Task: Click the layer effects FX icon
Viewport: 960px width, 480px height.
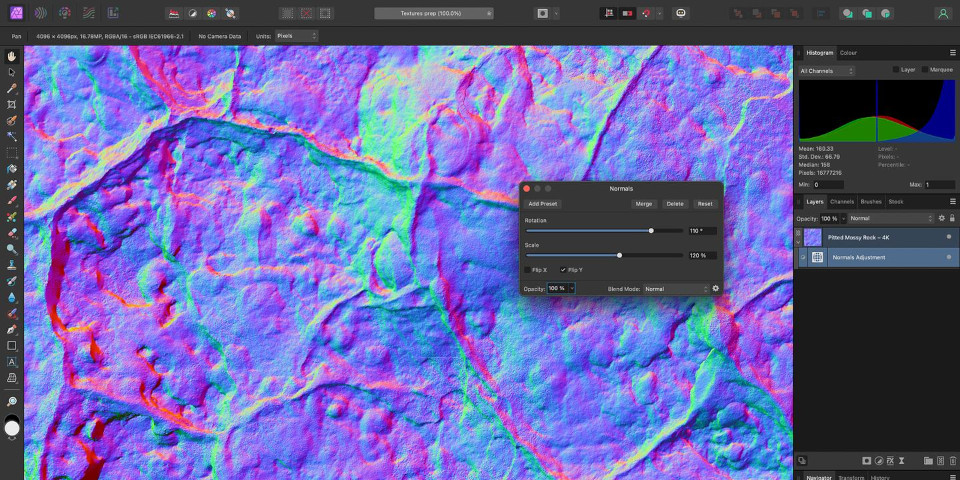Action: (x=889, y=460)
